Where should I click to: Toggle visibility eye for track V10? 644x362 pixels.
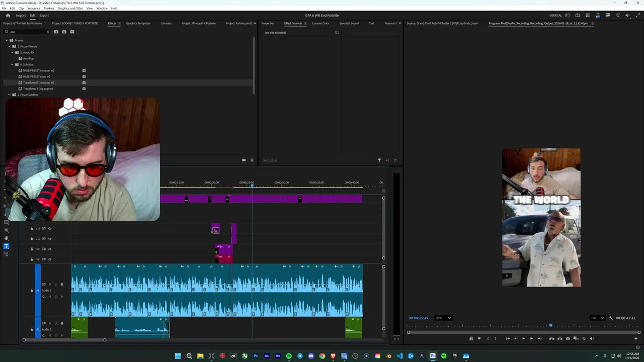(49, 238)
